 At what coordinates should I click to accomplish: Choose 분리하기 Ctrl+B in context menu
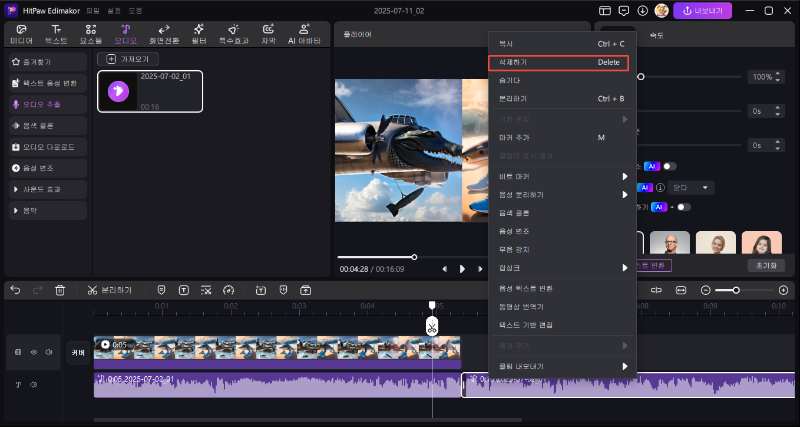pyautogui.click(x=562, y=99)
